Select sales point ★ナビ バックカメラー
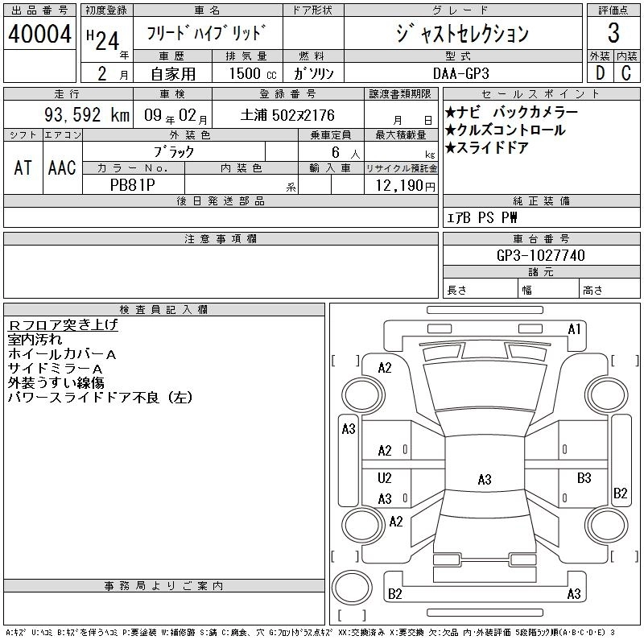The width and height of the screenshot is (644, 644). point(511,112)
